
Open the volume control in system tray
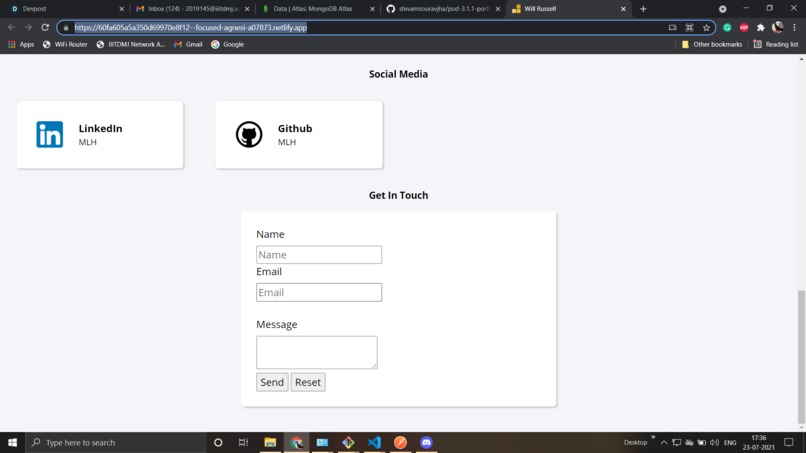(715, 442)
